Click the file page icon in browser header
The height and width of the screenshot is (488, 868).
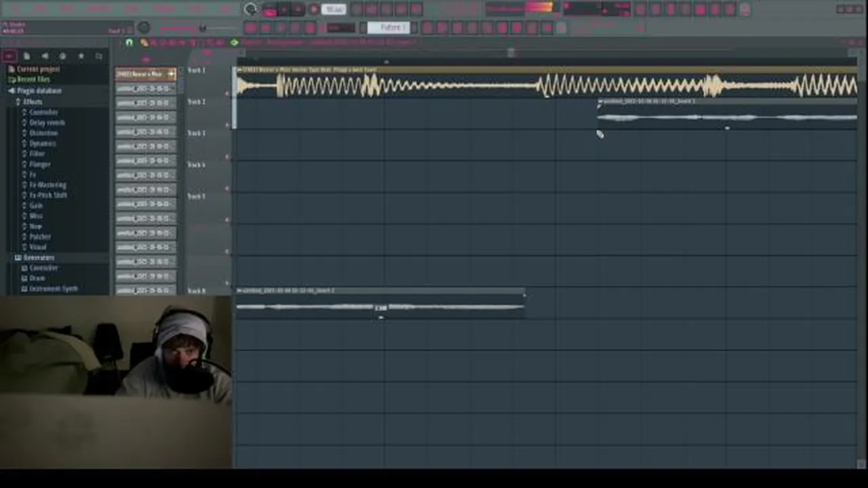pyautogui.click(x=27, y=56)
